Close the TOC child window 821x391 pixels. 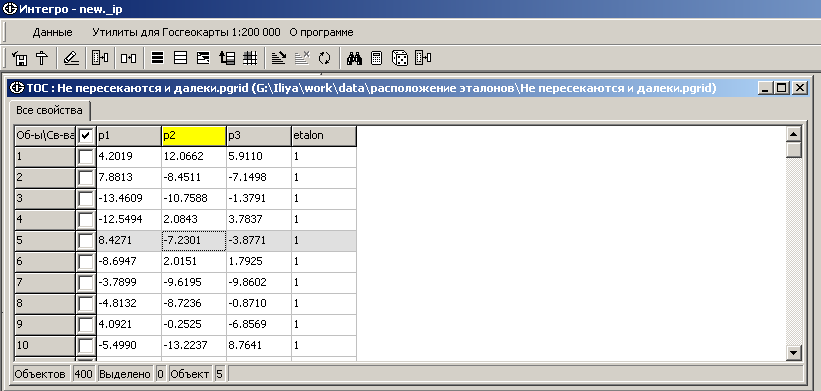pos(800,88)
